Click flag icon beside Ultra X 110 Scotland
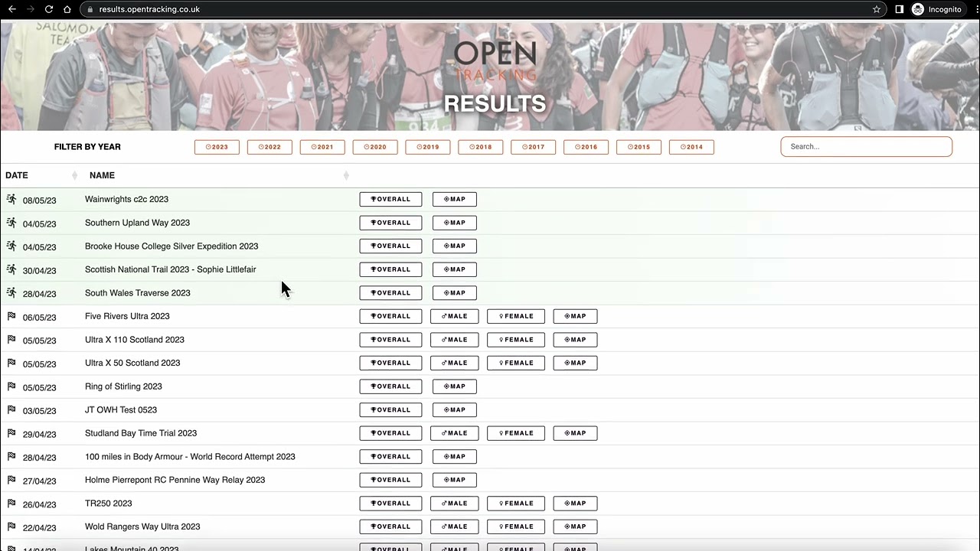Screen dimensions: 980x551 pos(11,339)
